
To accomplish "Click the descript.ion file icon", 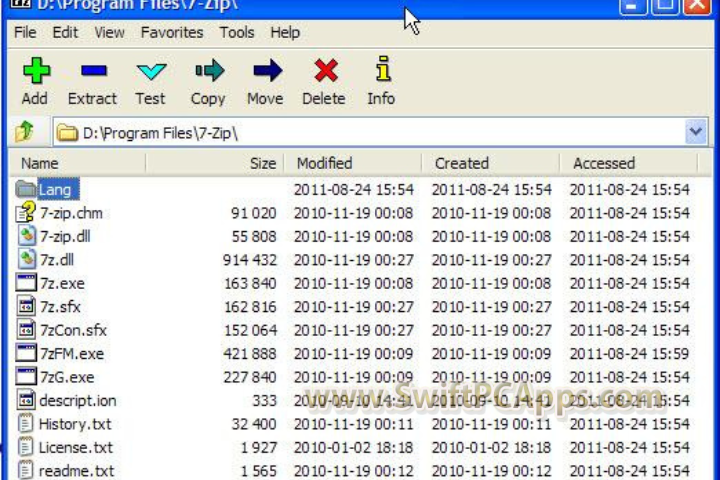I will click(x=26, y=400).
